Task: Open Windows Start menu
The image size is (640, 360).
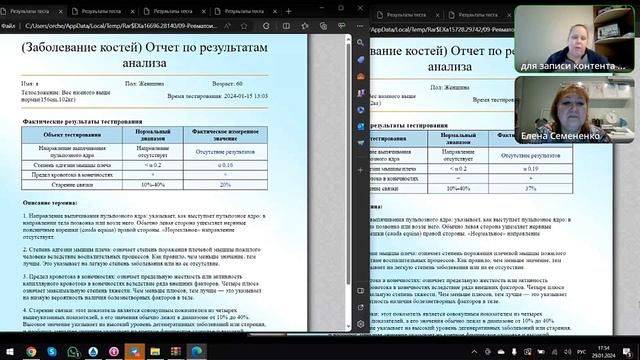Action: coord(9,351)
